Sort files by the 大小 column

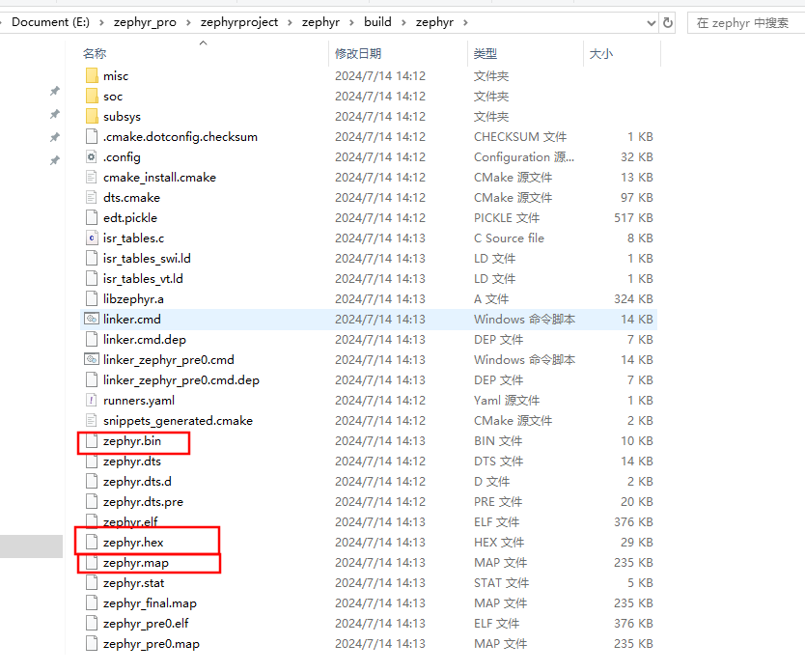[601, 53]
